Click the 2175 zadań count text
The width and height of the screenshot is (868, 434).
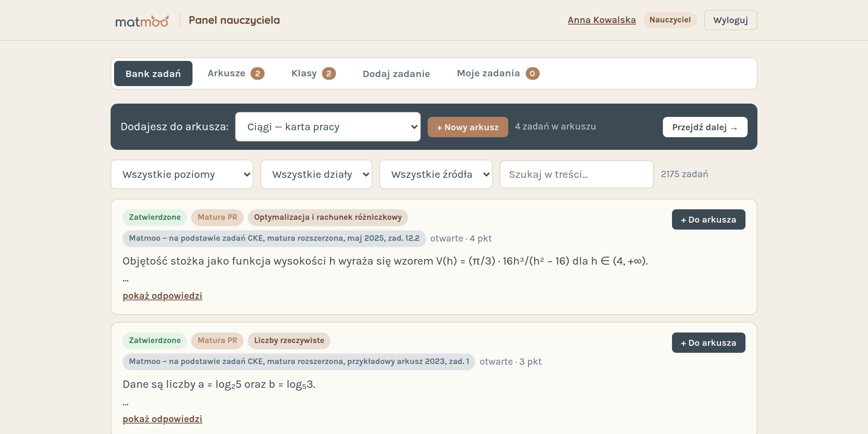coord(684,174)
